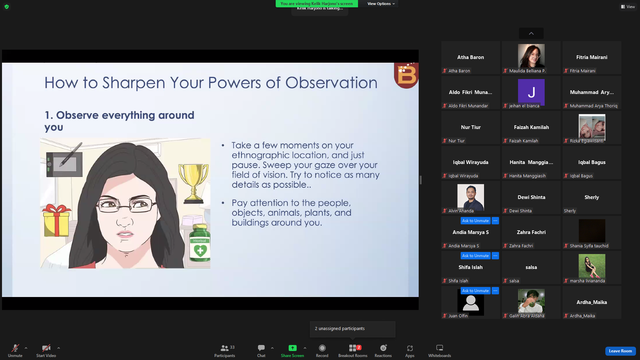Viewport: 640px width, 360px height.
Task: Open the Apps panel
Action: point(410,350)
